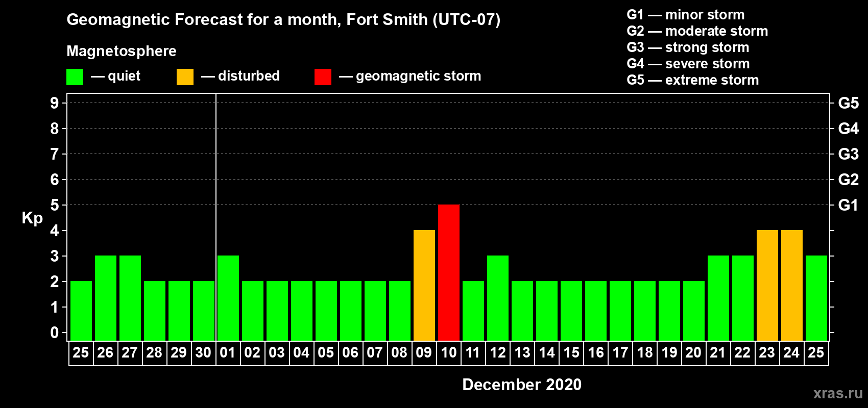868x408 pixels.
Task: Click date label 10 on the x-axis
Action: (449, 353)
